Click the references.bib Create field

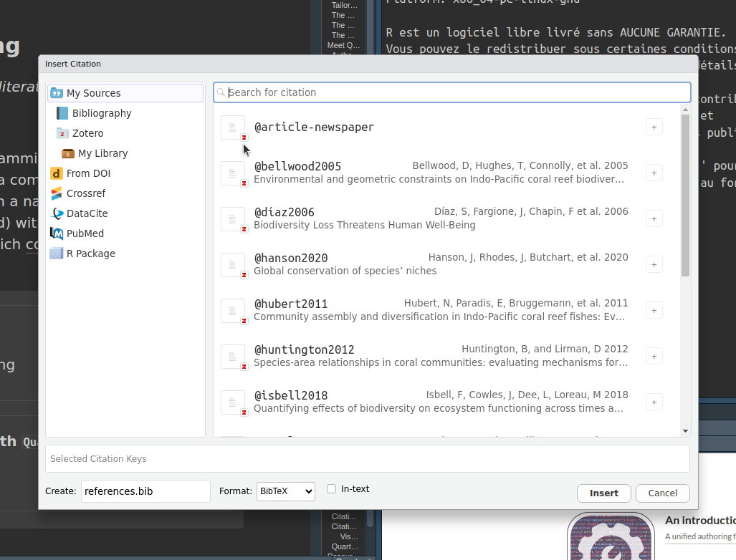(x=145, y=491)
